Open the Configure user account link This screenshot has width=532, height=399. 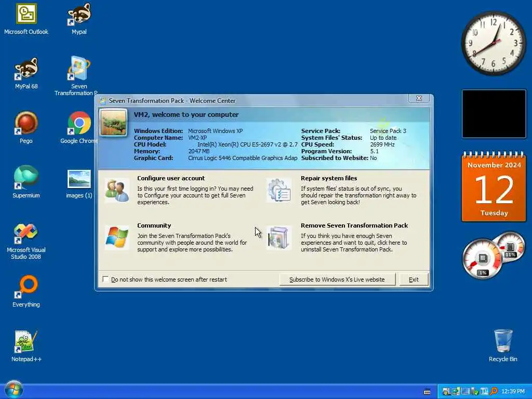click(171, 178)
